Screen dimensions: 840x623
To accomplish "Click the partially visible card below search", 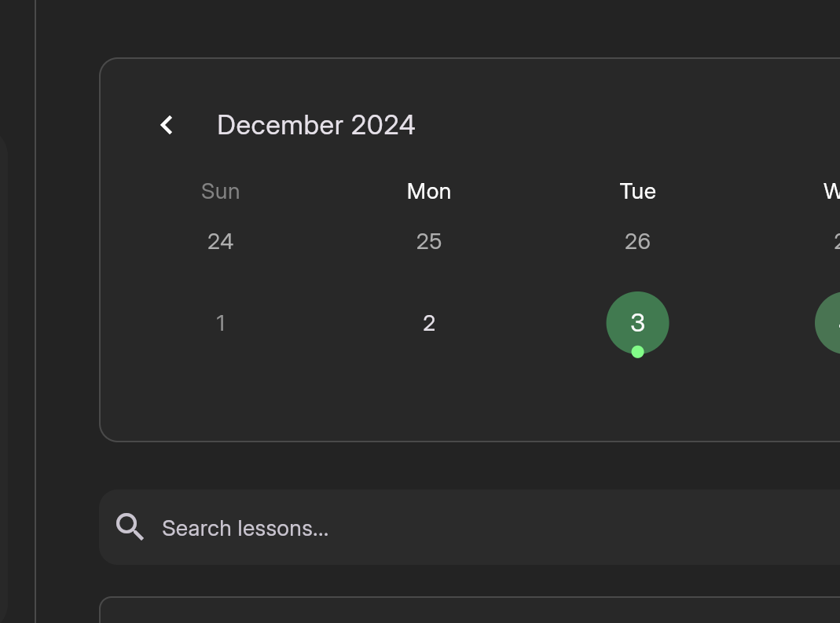I will [469, 610].
